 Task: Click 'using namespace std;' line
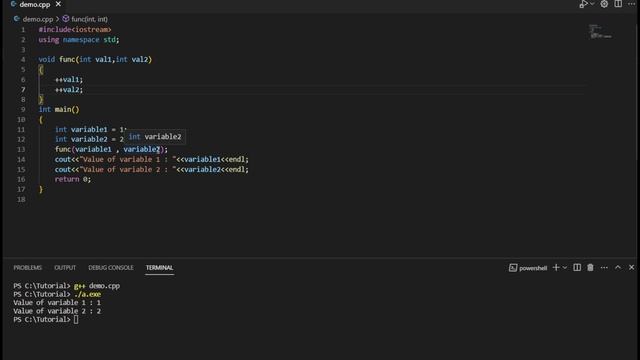pos(79,40)
